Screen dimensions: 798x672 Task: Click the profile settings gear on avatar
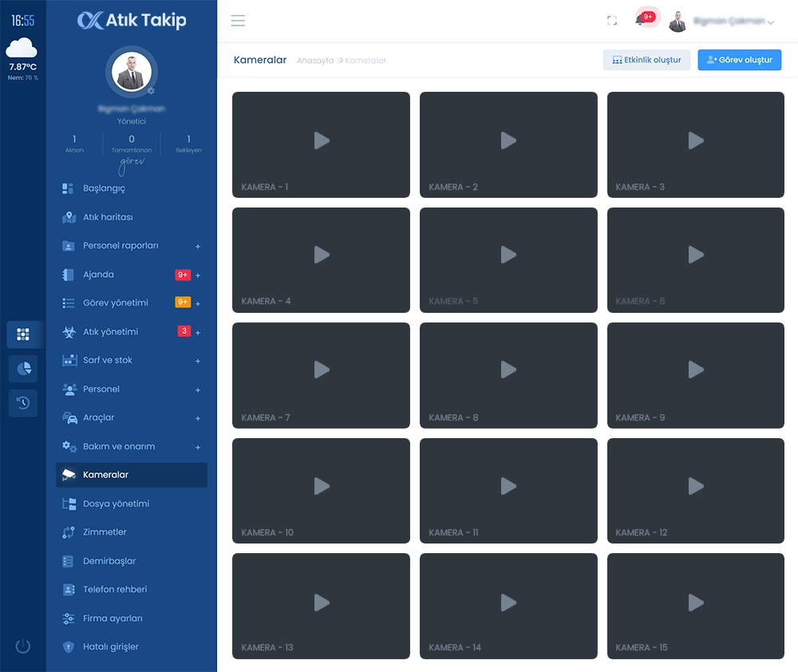click(151, 91)
